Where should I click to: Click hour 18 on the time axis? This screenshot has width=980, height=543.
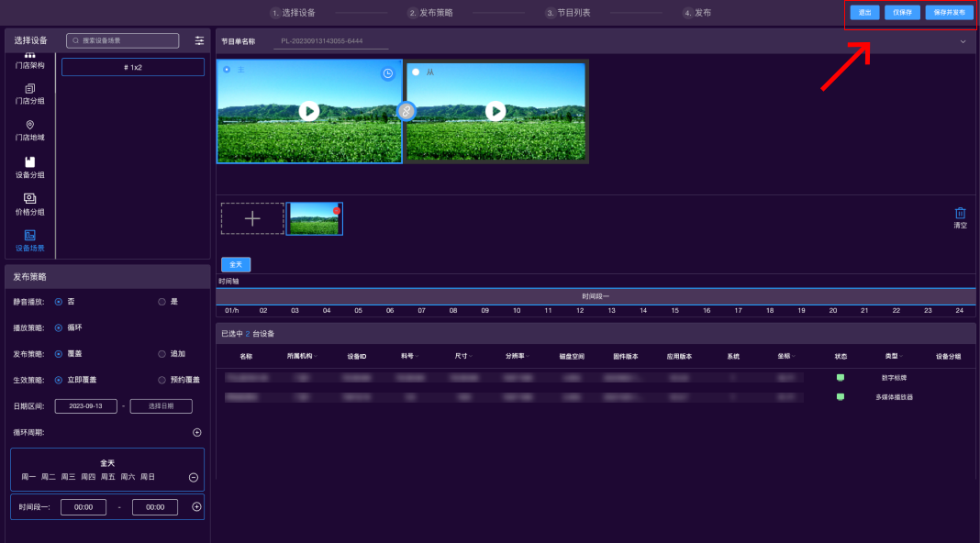tap(770, 311)
